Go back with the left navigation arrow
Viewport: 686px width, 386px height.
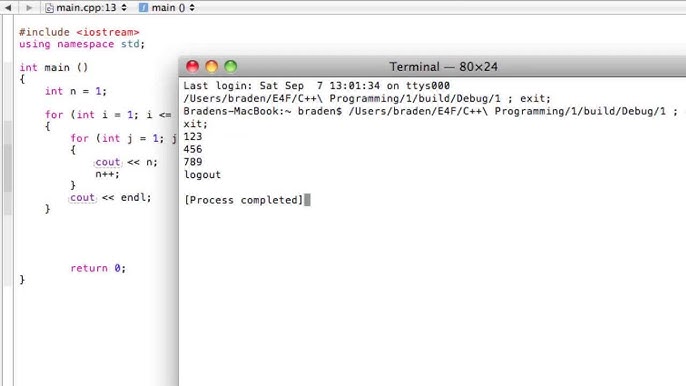[x=8, y=7]
